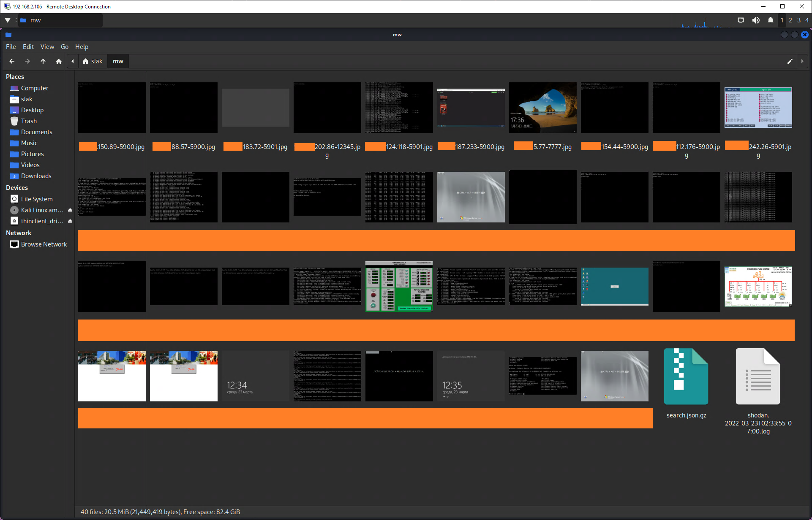Switch to workspace 3
The height and width of the screenshot is (520, 812).
coord(798,20)
